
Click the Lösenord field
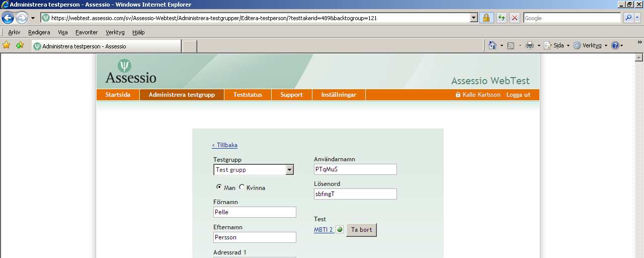click(355, 194)
